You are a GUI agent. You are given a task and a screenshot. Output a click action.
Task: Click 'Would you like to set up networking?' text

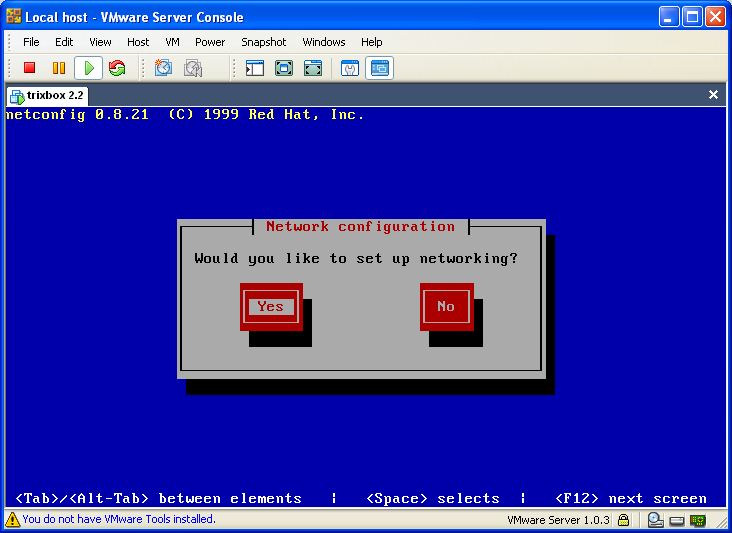pyautogui.click(x=356, y=259)
